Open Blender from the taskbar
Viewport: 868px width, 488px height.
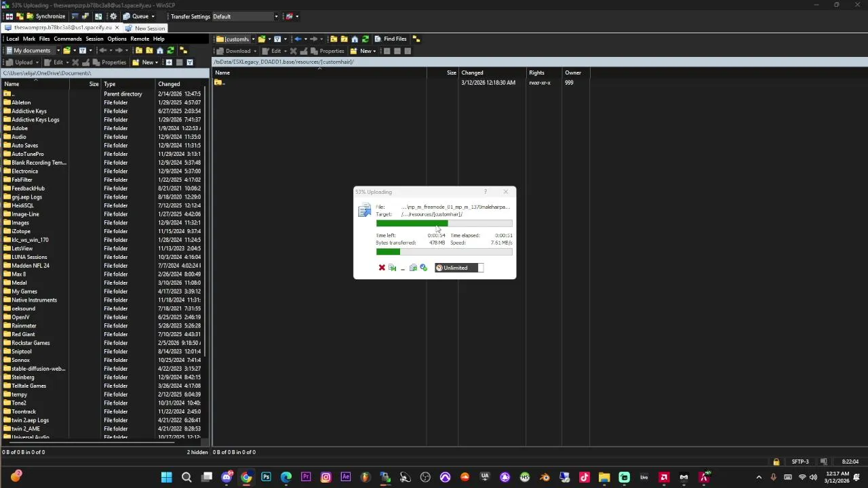[x=545, y=477]
